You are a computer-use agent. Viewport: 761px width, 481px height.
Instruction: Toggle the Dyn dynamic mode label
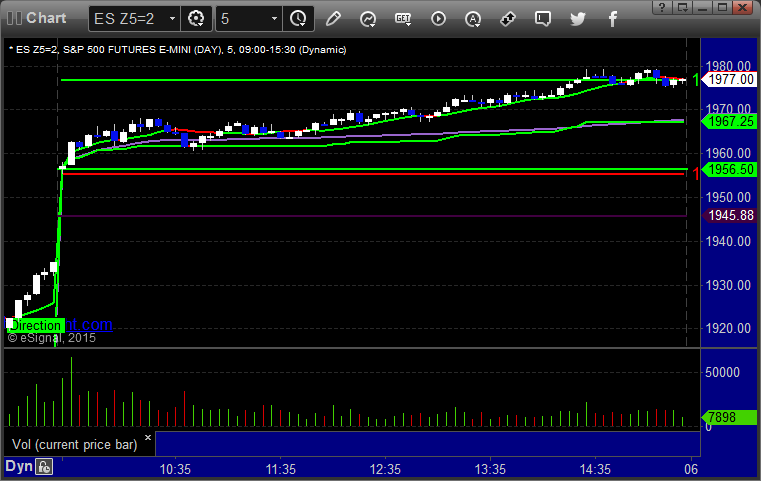click(x=18, y=466)
